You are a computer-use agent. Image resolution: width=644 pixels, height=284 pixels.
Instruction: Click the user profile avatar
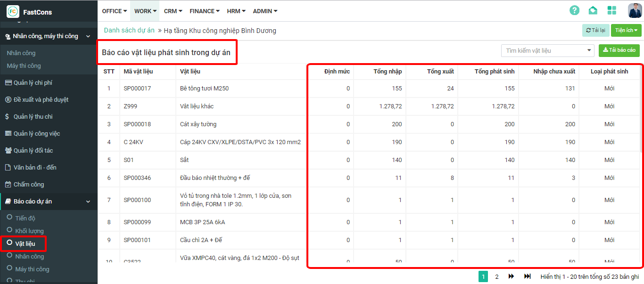tap(635, 10)
